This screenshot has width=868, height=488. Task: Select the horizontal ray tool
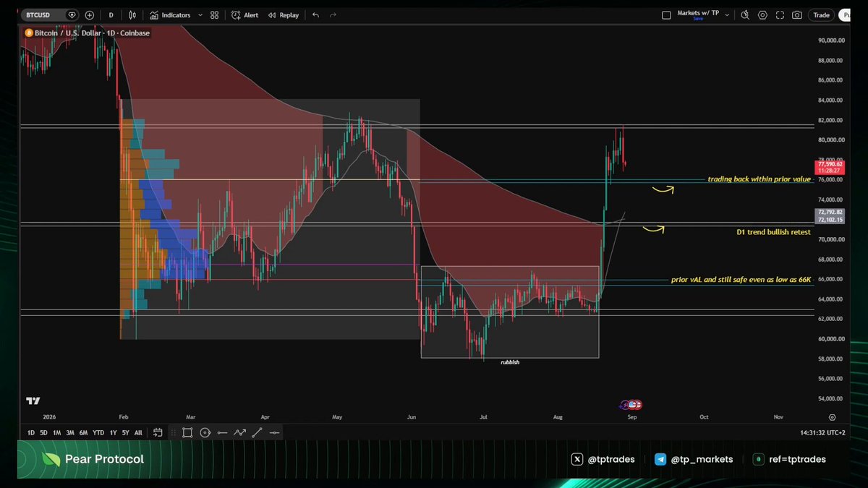click(222, 432)
